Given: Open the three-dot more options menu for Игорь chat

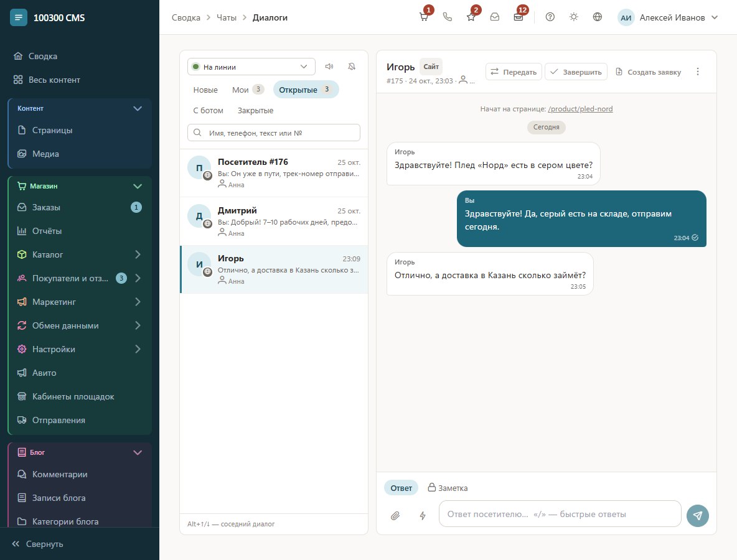Looking at the screenshot, I should [x=698, y=72].
